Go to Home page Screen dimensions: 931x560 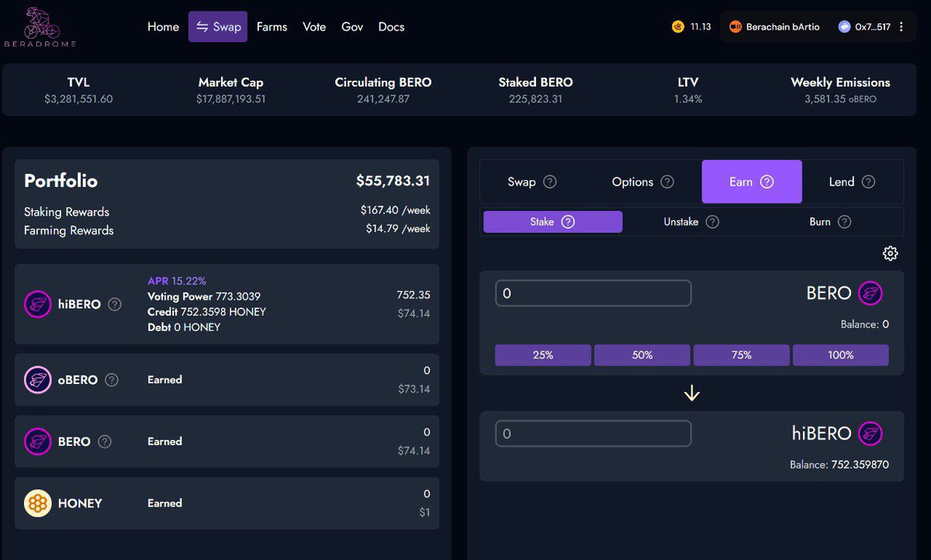(x=163, y=26)
